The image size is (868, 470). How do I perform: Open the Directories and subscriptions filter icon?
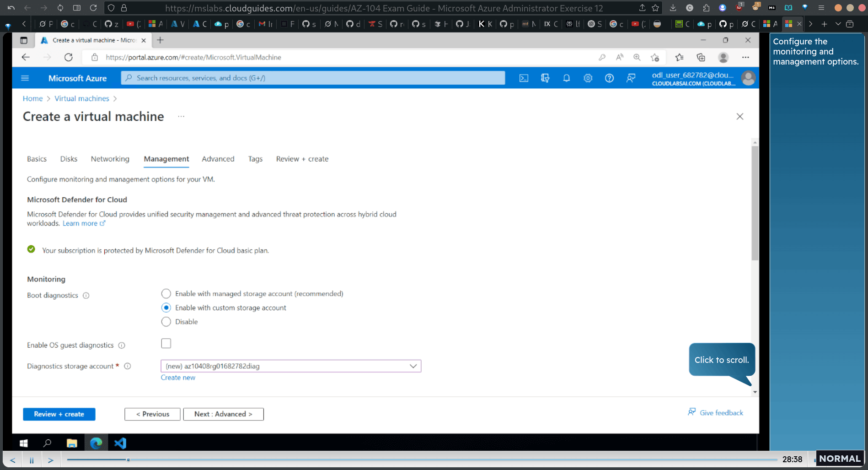[x=545, y=78]
